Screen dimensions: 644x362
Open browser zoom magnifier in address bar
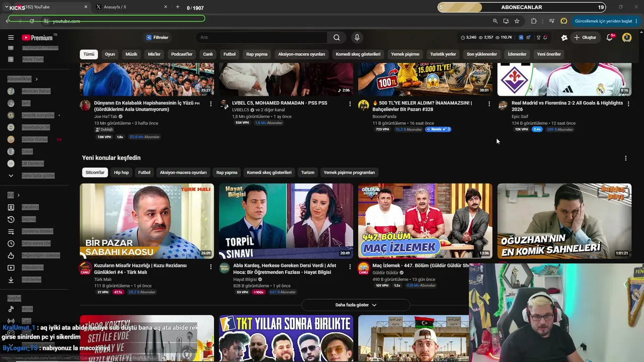pos(495,21)
